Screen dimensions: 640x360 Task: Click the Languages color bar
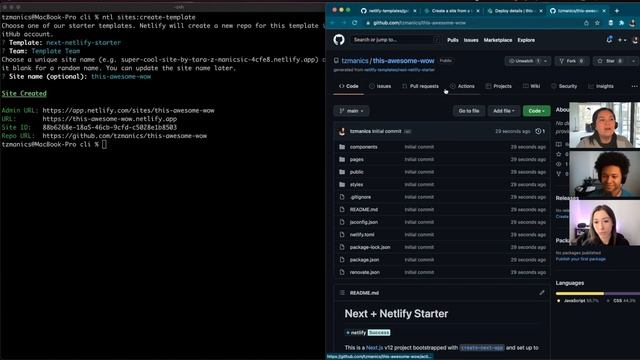click(598, 293)
